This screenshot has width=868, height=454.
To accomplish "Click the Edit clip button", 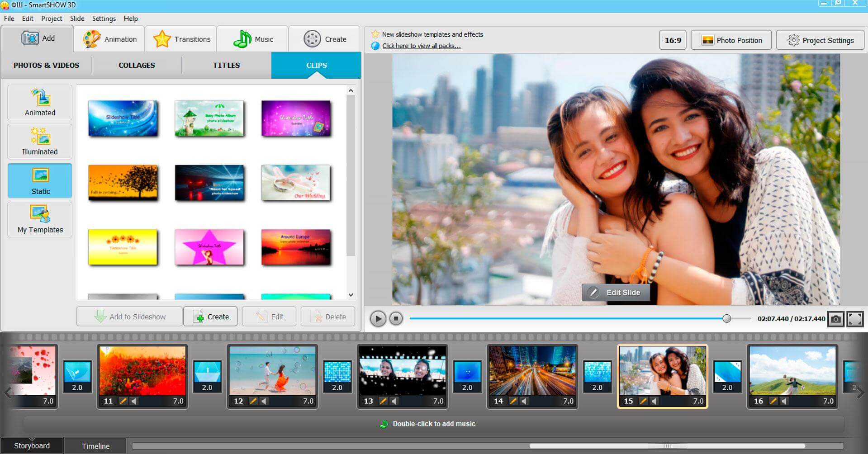I will [x=269, y=317].
